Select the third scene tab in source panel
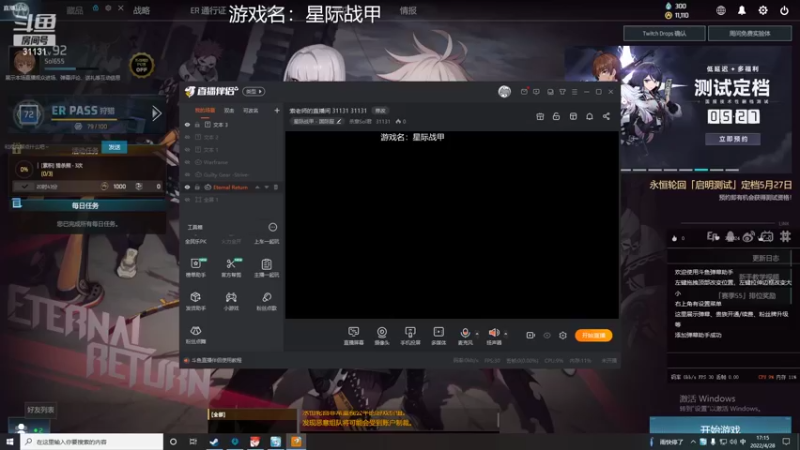This screenshot has width=800, height=450. [x=251, y=110]
